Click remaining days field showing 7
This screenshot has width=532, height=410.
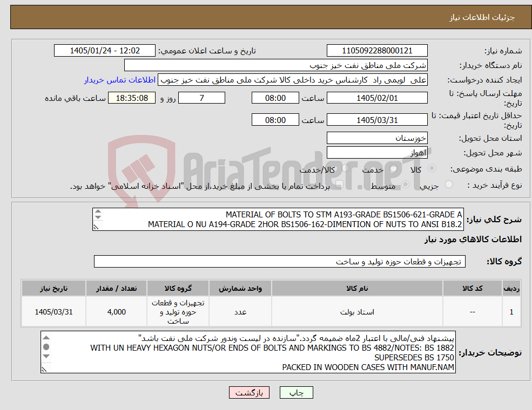click(x=201, y=98)
